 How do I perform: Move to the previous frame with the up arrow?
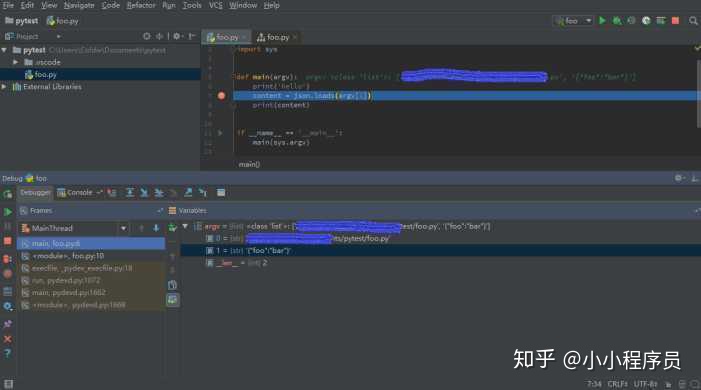(141, 228)
